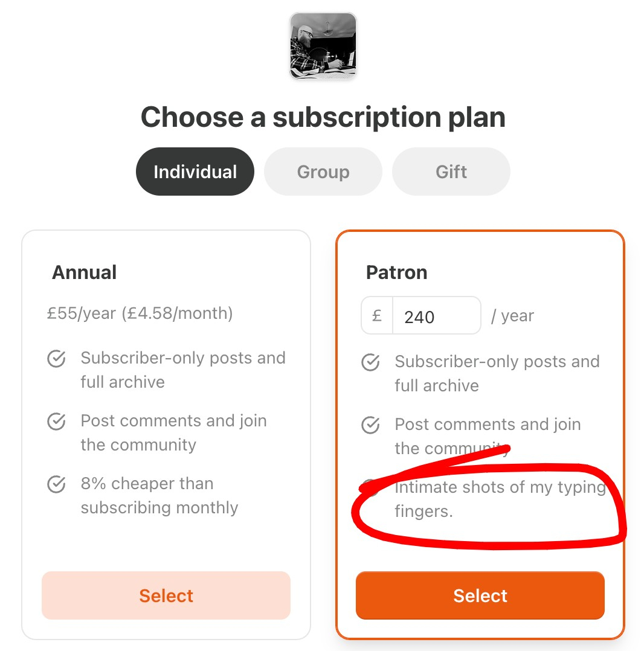The image size is (644, 651).
Task: Switch to the Group plan tab
Action: (323, 172)
